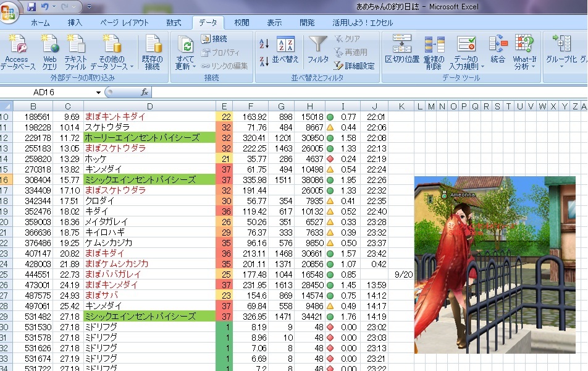Image resolution: width=588 pixels, height=371 pixels.
Task: Click cell 335.98 in column F
Action: point(251,180)
